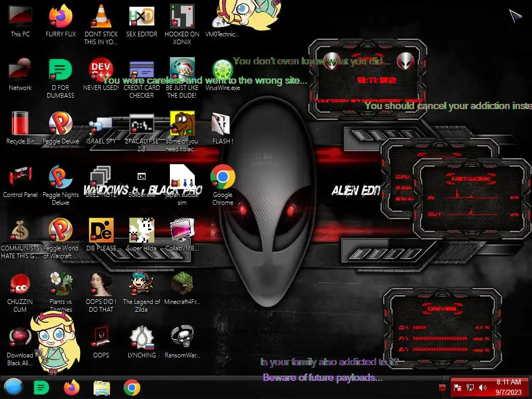Click the red tray icon beside notification area
This screenshot has width=532, height=399.
pos(442,388)
